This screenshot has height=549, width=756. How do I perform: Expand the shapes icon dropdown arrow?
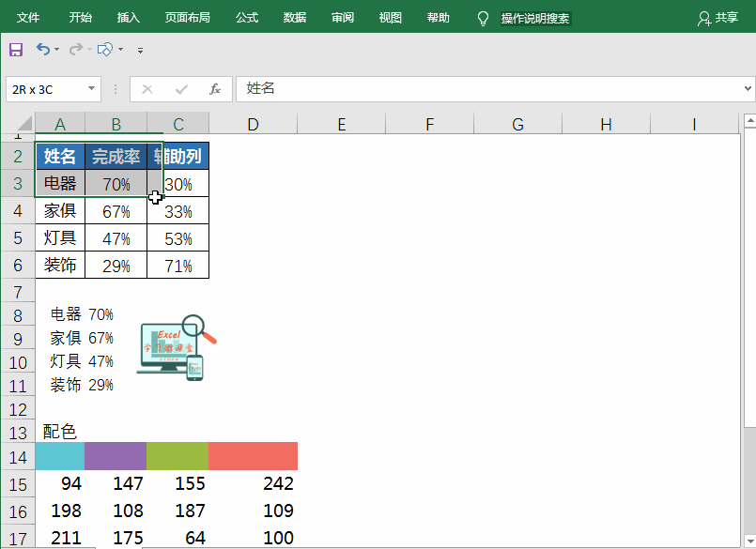120,49
